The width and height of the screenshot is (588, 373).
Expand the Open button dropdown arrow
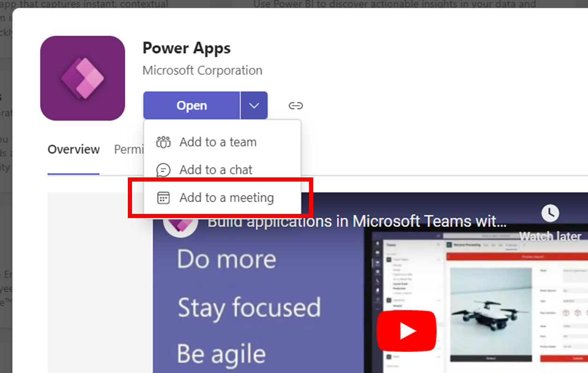point(254,105)
